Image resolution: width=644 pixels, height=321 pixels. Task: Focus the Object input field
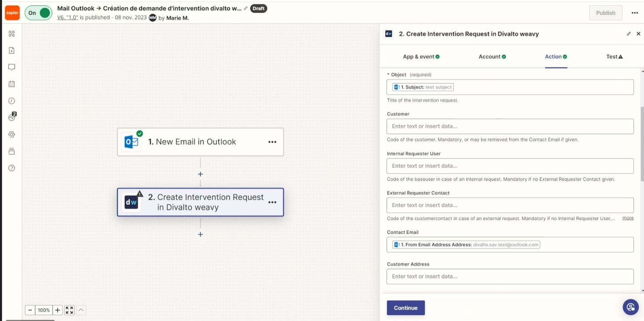click(510, 87)
